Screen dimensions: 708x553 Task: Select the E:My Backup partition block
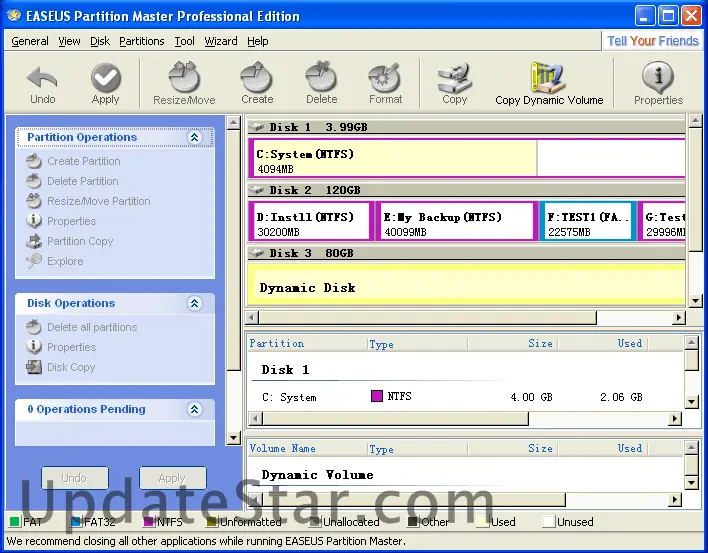pyautogui.click(x=455, y=223)
